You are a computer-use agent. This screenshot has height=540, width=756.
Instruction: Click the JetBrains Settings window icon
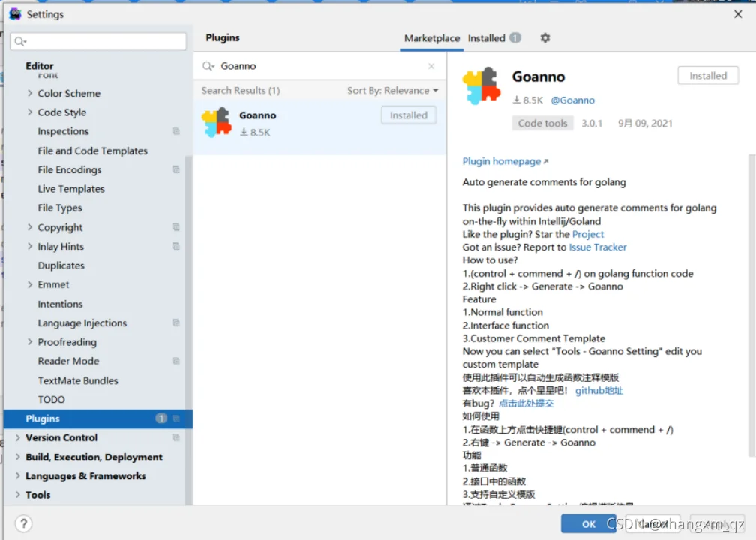tap(15, 14)
